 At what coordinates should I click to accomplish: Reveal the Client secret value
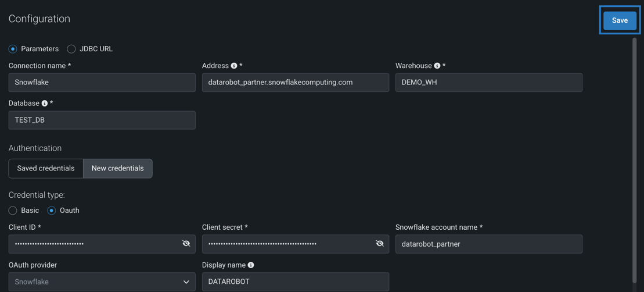click(380, 244)
